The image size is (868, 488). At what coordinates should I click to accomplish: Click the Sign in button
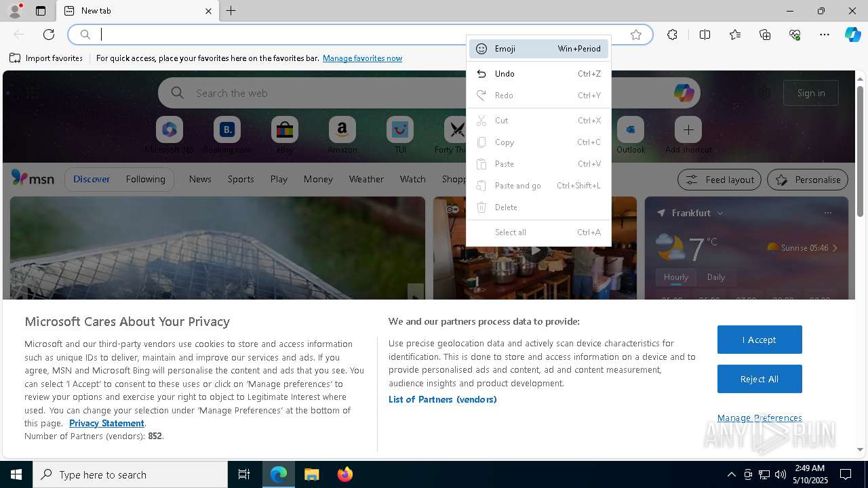click(x=811, y=93)
